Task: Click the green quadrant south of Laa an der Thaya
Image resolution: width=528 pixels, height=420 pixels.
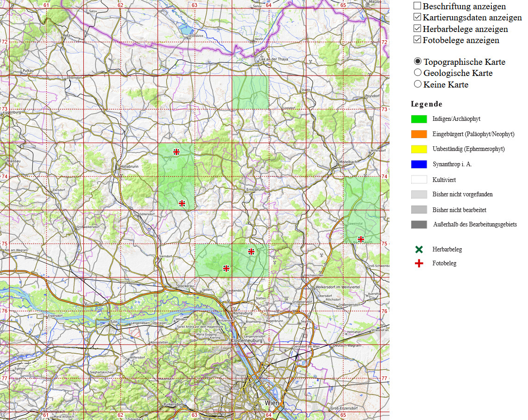Action: (251, 92)
